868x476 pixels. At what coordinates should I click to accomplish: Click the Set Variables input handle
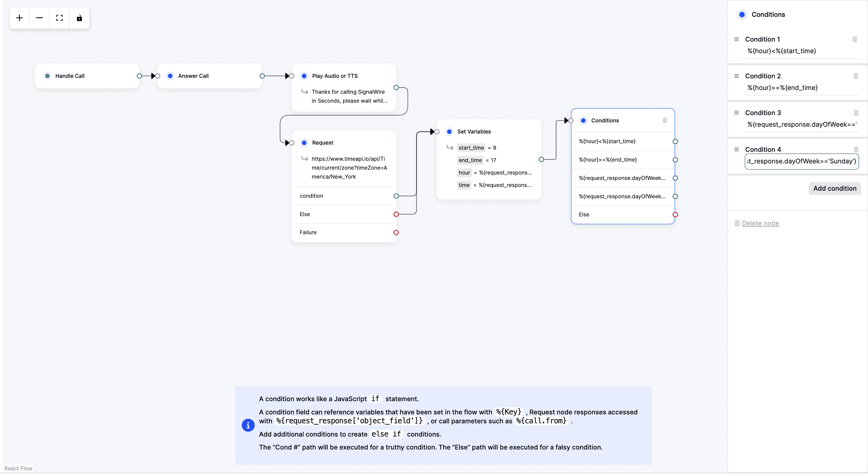point(437,132)
